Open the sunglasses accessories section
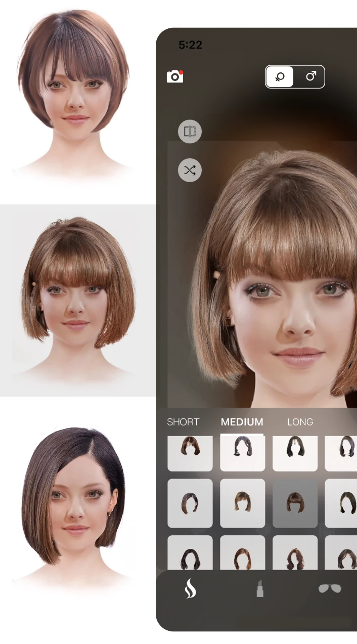The image size is (357, 644). 329,589
